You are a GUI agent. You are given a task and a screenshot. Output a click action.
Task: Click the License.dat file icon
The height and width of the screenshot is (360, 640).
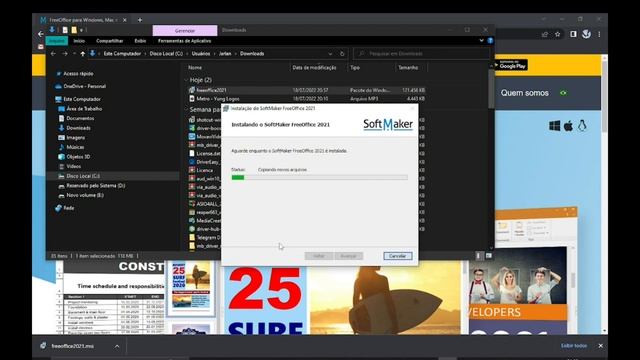(192, 153)
